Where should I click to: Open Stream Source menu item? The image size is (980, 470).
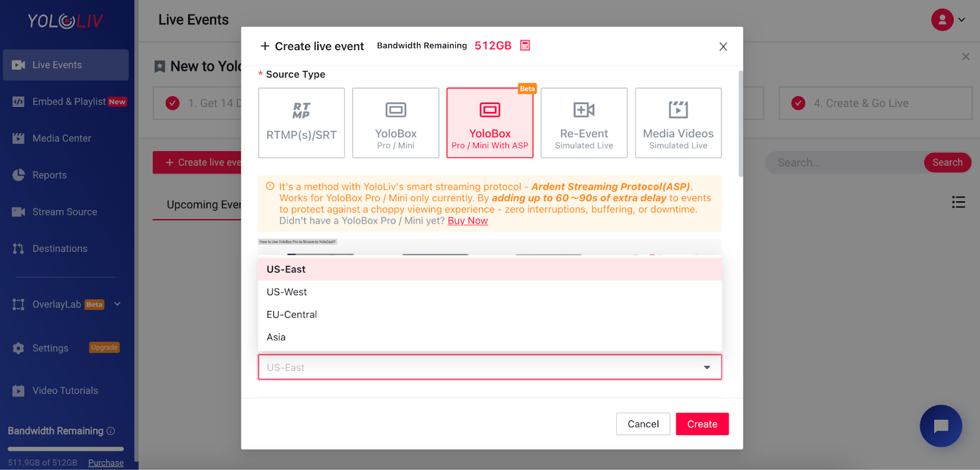pos(66,212)
